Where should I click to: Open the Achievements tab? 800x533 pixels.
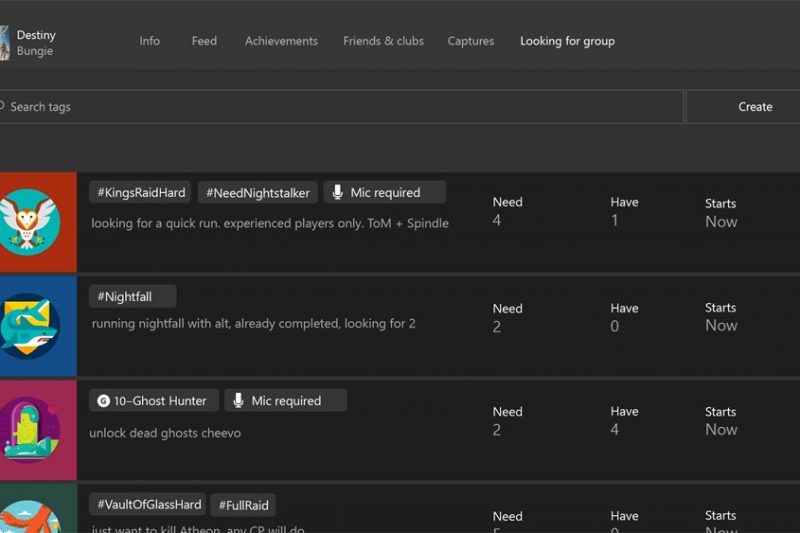pos(281,41)
